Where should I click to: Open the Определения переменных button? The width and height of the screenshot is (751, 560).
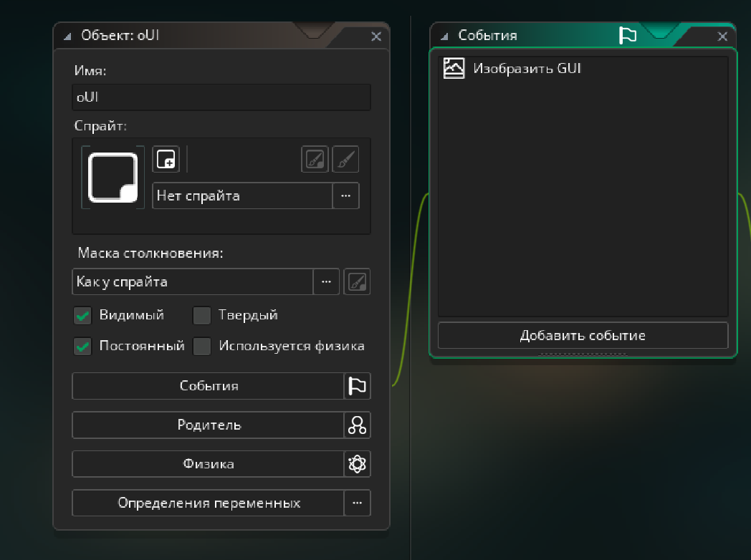[x=208, y=503]
